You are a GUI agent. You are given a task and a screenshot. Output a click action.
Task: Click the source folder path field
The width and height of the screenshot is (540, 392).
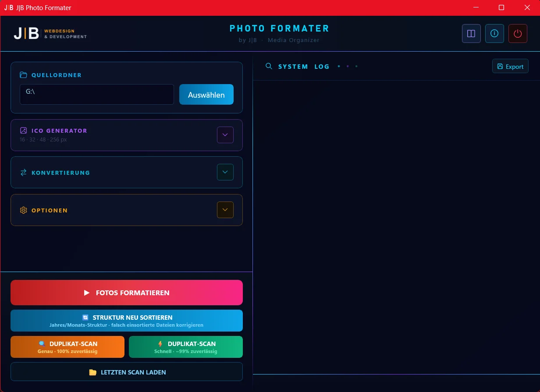[96, 95]
